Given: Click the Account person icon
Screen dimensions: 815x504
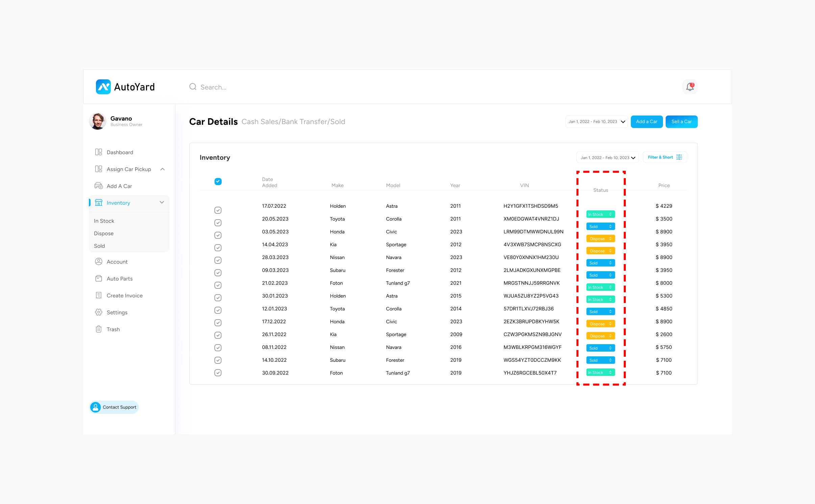Looking at the screenshot, I should (98, 261).
